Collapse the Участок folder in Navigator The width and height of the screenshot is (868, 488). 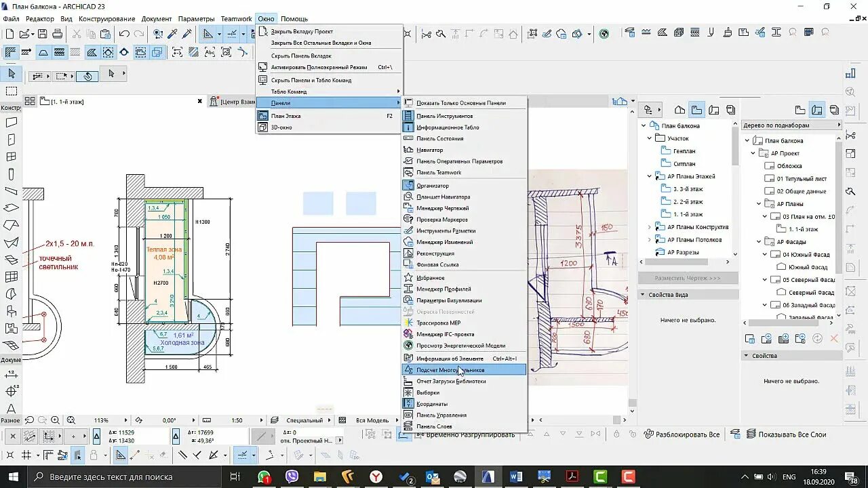click(649, 138)
